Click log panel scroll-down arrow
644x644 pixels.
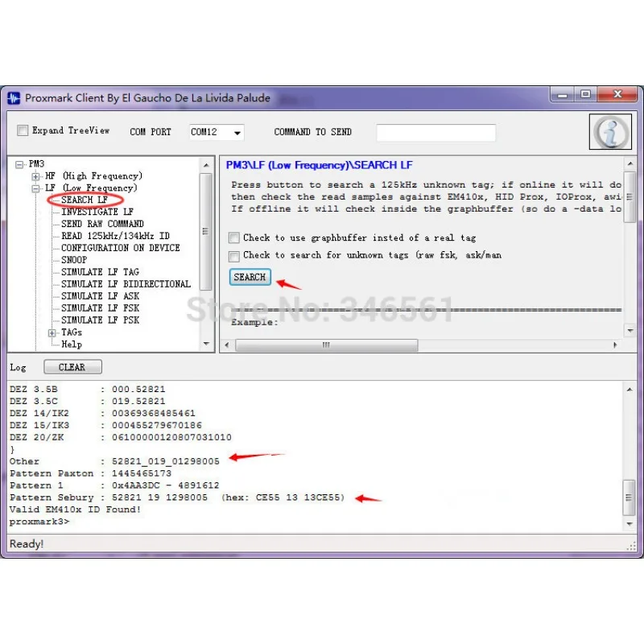(630, 524)
